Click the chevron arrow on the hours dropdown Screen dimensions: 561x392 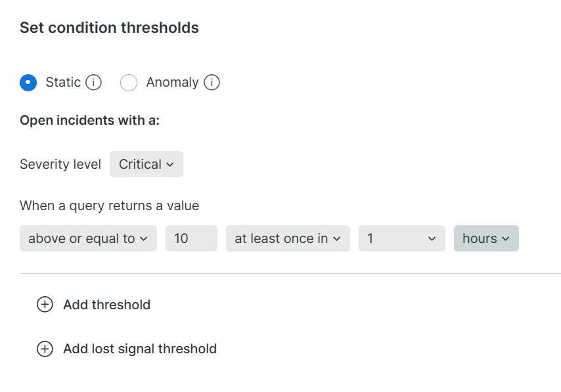tap(506, 239)
